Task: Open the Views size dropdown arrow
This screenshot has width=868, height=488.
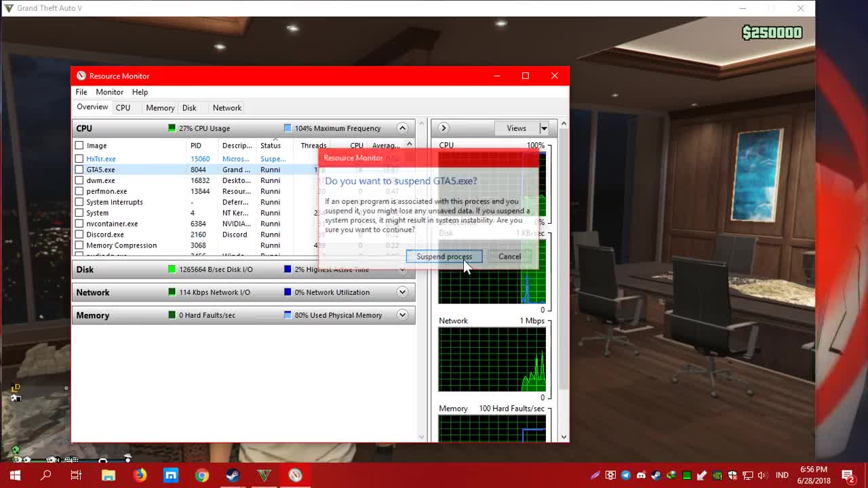Action: click(543, 128)
